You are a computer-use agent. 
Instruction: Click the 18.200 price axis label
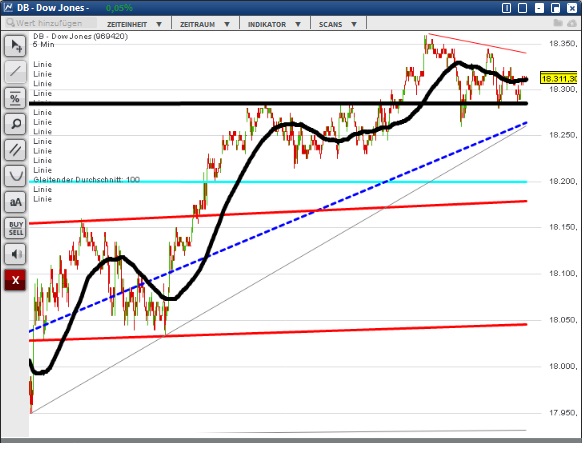563,182
